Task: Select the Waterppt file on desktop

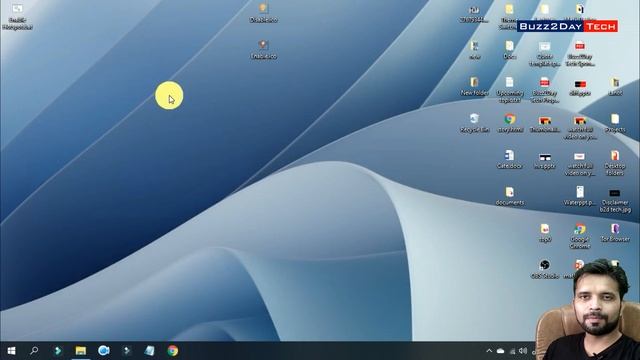Action: (x=580, y=196)
